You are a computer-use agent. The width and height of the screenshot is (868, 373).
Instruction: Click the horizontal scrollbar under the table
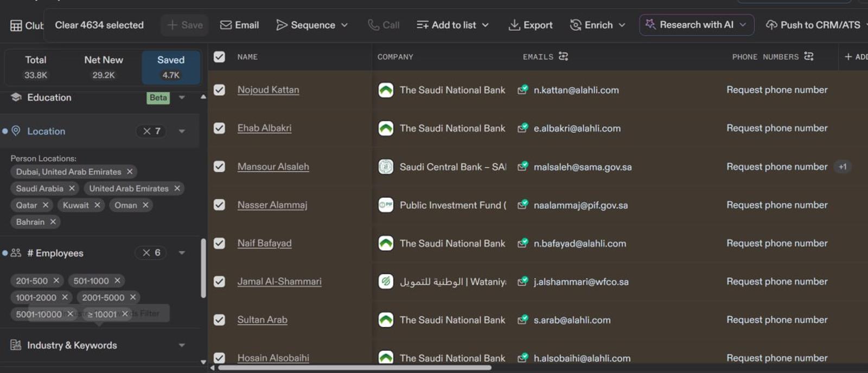click(355, 368)
